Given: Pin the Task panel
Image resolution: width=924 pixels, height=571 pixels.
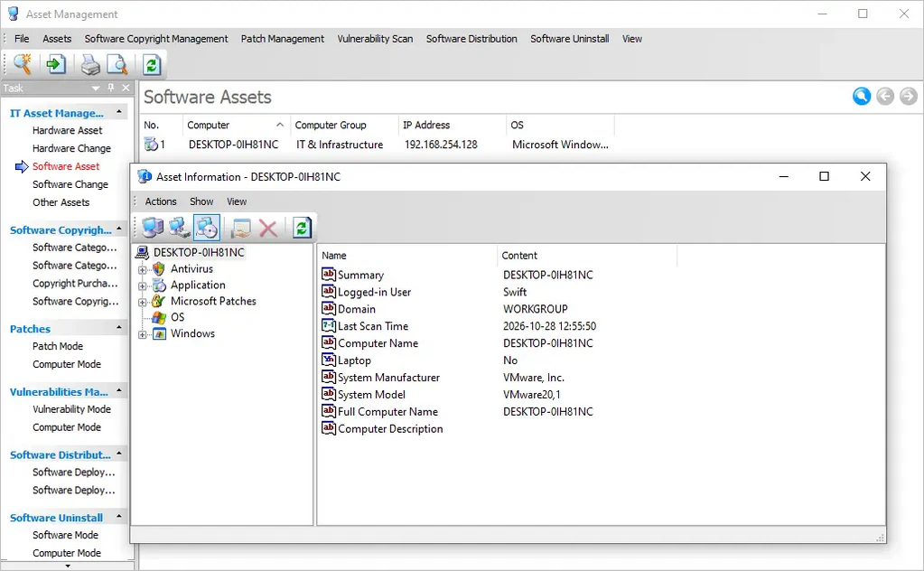Looking at the screenshot, I should (x=111, y=88).
